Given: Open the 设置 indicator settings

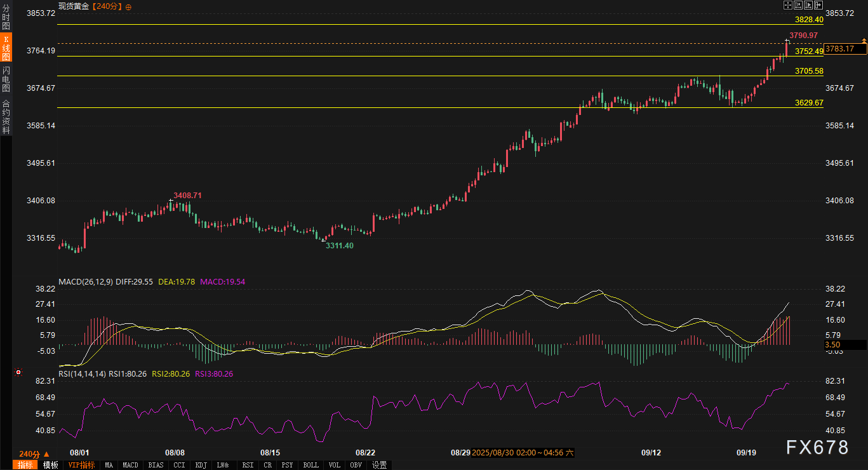Looking at the screenshot, I should pyautogui.click(x=380, y=465).
